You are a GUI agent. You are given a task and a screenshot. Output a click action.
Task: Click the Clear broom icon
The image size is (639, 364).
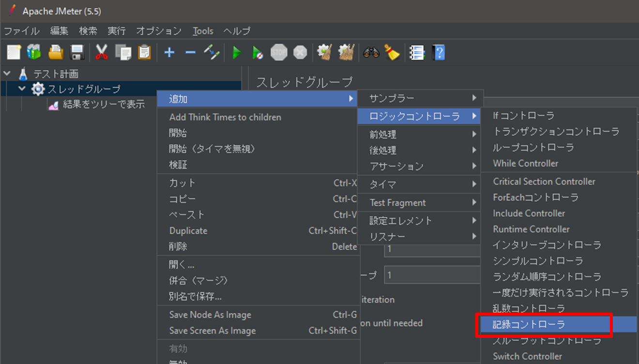coord(324,52)
